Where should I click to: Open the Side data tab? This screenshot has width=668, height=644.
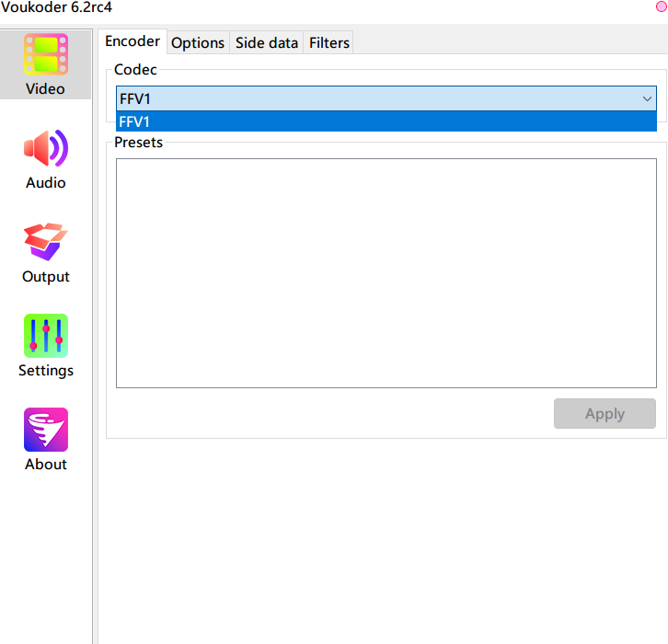(267, 43)
